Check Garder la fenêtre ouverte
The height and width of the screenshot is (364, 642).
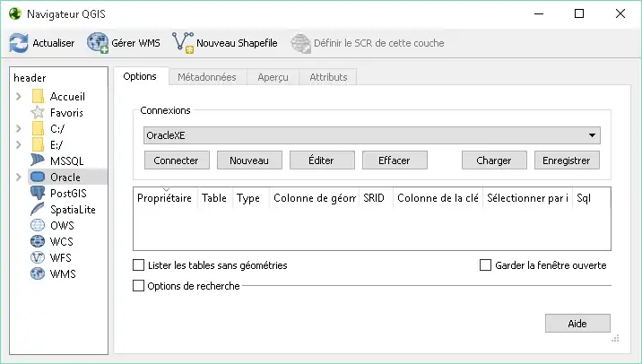485,264
